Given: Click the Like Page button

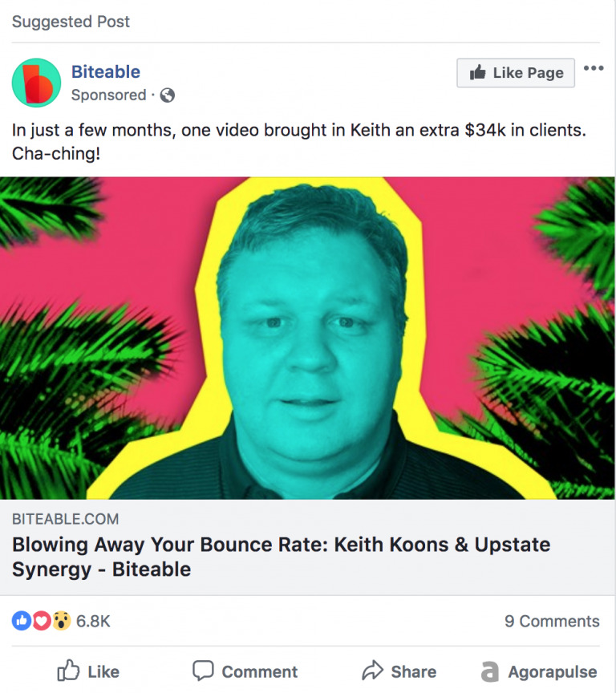Looking at the screenshot, I should click(x=516, y=73).
